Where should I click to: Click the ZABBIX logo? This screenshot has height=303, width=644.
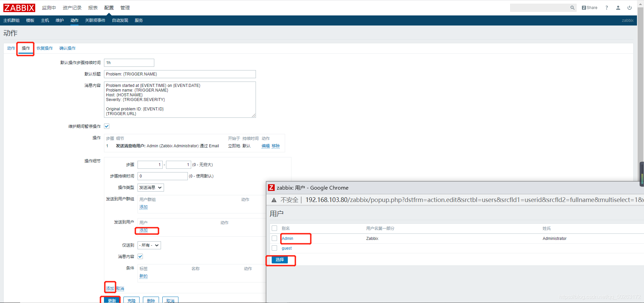[19, 8]
